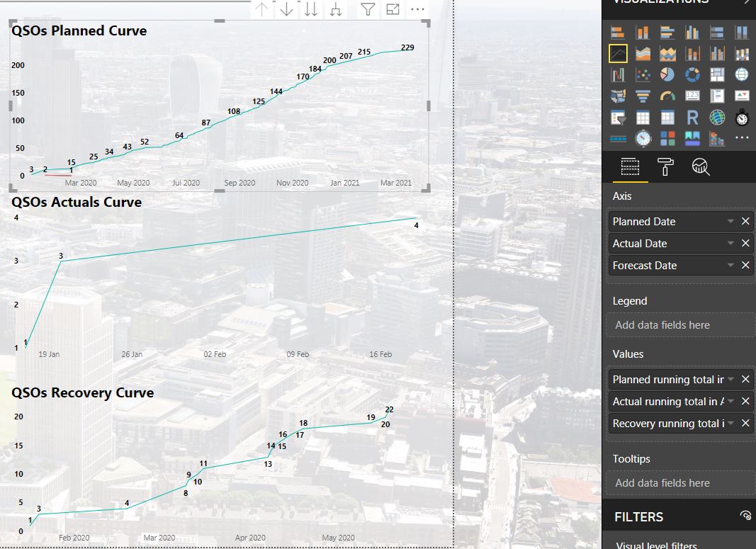756x549 pixels.
Task: Select the Waterfall chart visual
Action: pos(618,74)
